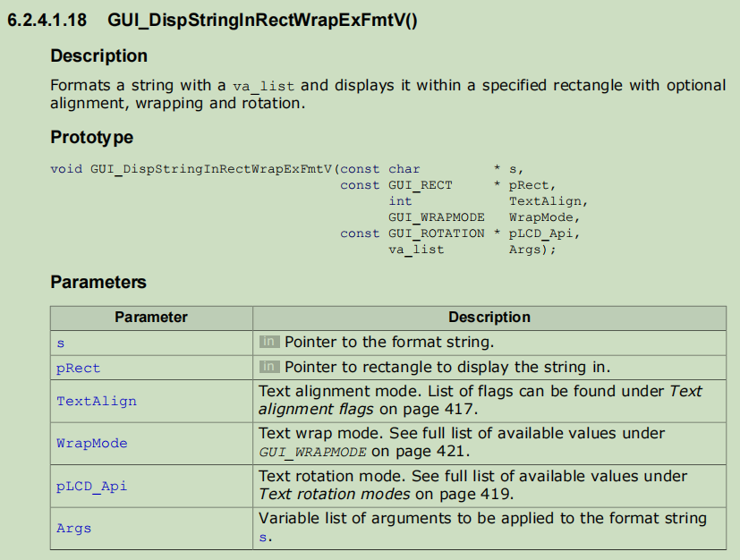
Task: Click the 'Description' column header
Action: pos(489,317)
